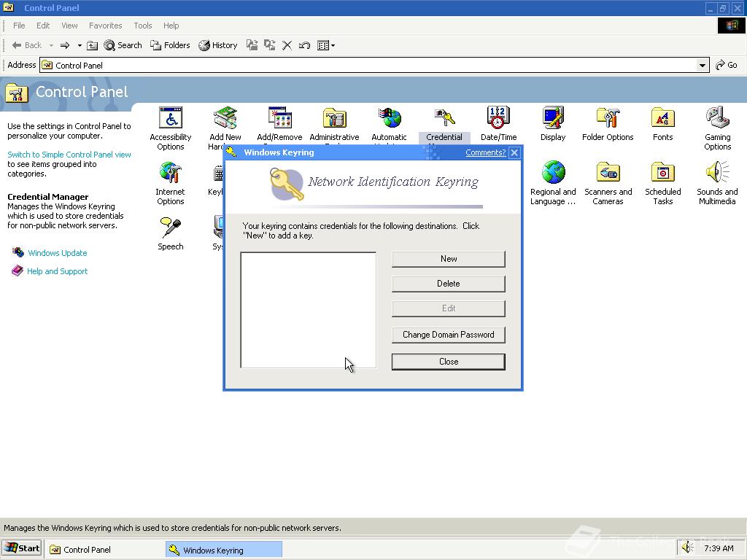The height and width of the screenshot is (560, 747).
Task: Open the Tools menu
Action: [142, 26]
